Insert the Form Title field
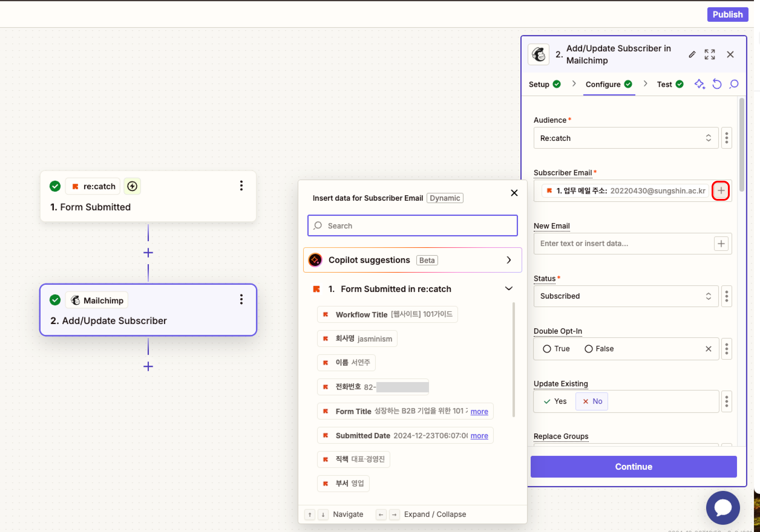The image size is (760, 532). [x=405, y=411]
